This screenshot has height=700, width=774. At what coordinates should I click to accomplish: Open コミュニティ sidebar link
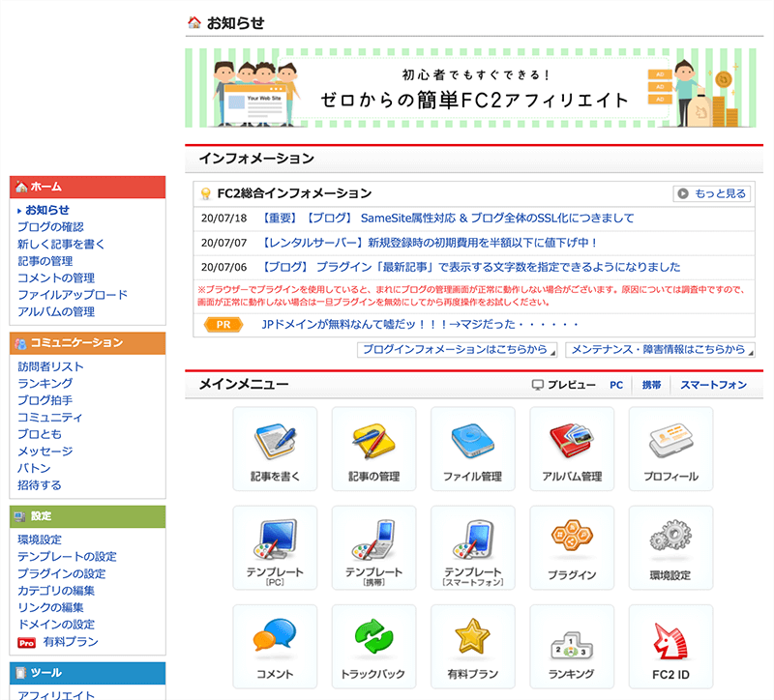(50, 418)
